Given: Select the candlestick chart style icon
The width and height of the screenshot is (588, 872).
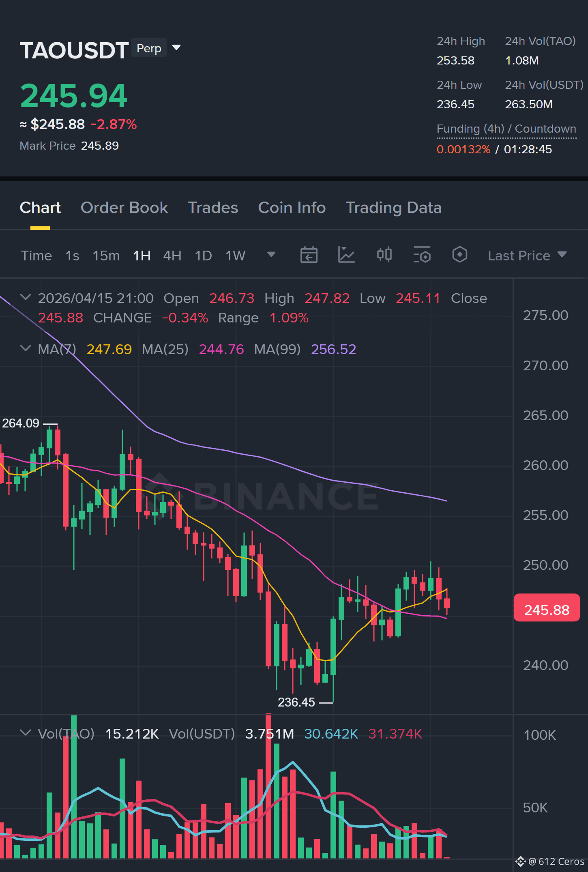Looking at the screenshot, I should click(384, 255).
